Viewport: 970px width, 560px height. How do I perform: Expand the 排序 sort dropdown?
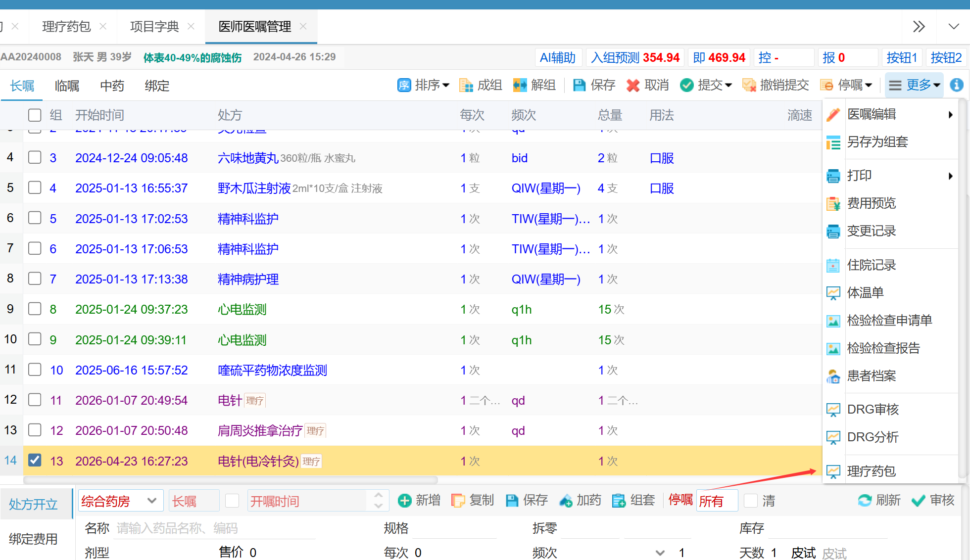click(445, 85)
